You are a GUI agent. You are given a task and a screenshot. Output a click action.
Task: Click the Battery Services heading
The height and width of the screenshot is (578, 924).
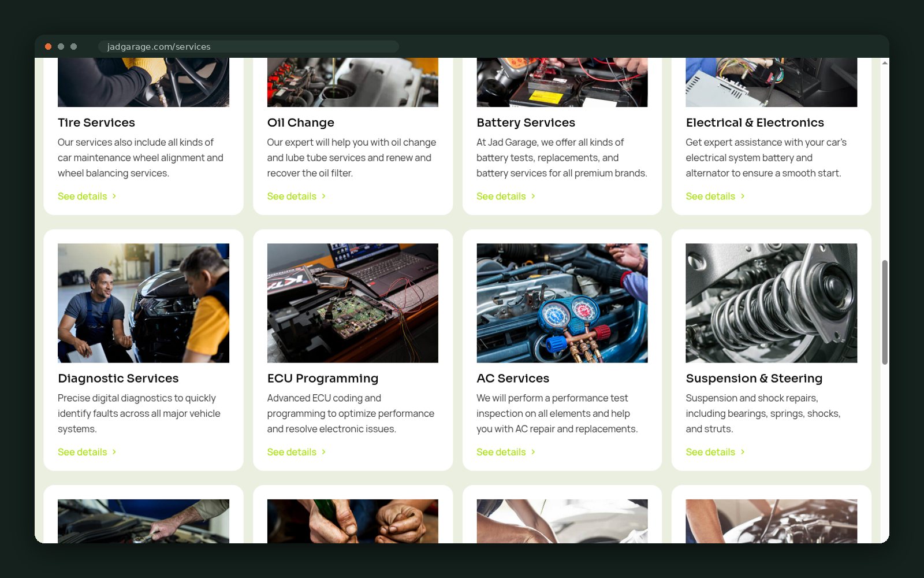pos(526,123)
